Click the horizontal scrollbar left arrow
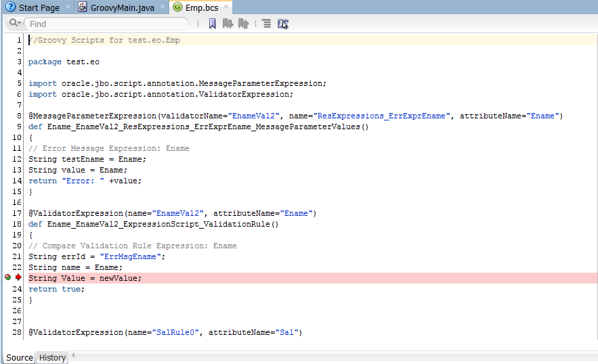The width and height of the screenshot is (598, 364). 73,356
